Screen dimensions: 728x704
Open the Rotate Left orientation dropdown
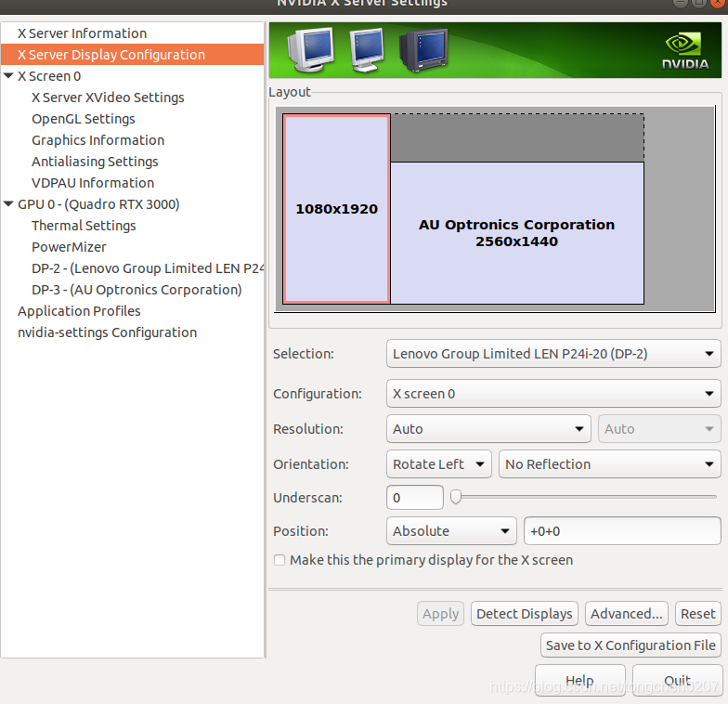click(x=438, y=464)
